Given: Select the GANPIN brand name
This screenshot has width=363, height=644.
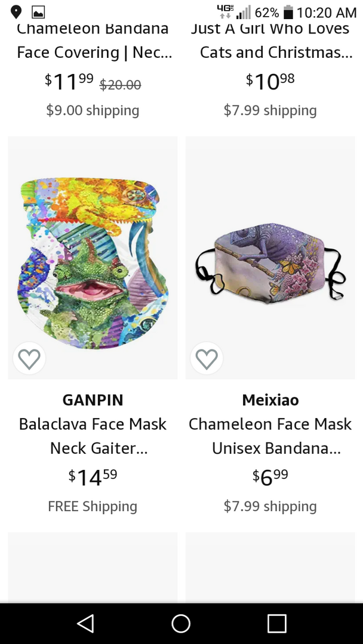Looking at the screenshot, I should [x=93, y=400].
